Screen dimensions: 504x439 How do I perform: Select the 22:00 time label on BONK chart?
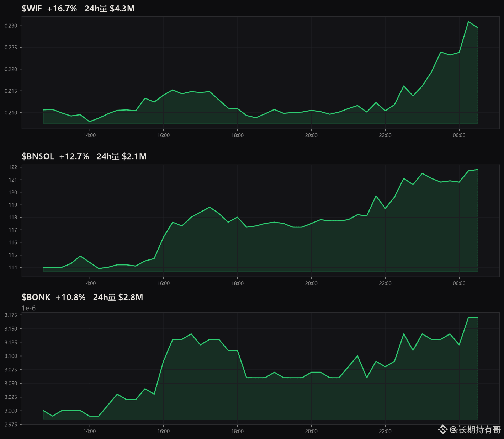tap(385, 431)
